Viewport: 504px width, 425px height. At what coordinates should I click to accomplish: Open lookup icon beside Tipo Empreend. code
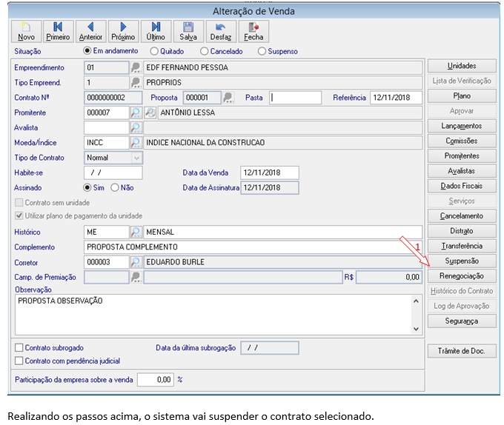(136, 83)
